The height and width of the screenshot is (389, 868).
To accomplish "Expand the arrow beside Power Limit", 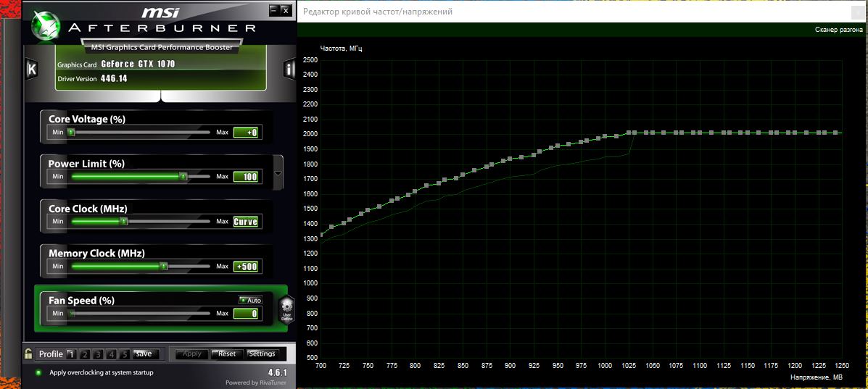I will click(x=278, y=173).
